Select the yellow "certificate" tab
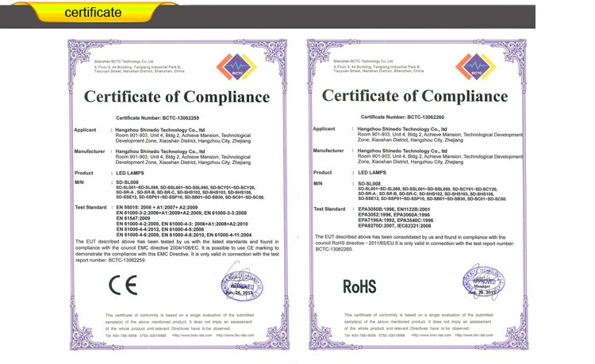 94,12
